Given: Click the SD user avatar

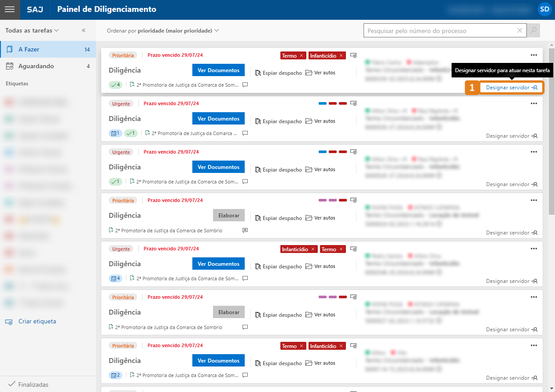Looking at the screenshot, I should pos(544,9).
